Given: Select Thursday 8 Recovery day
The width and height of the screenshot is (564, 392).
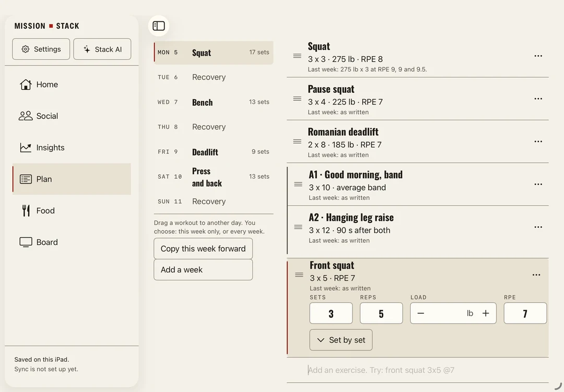Looking at the screenshot, I should (214, 127).
